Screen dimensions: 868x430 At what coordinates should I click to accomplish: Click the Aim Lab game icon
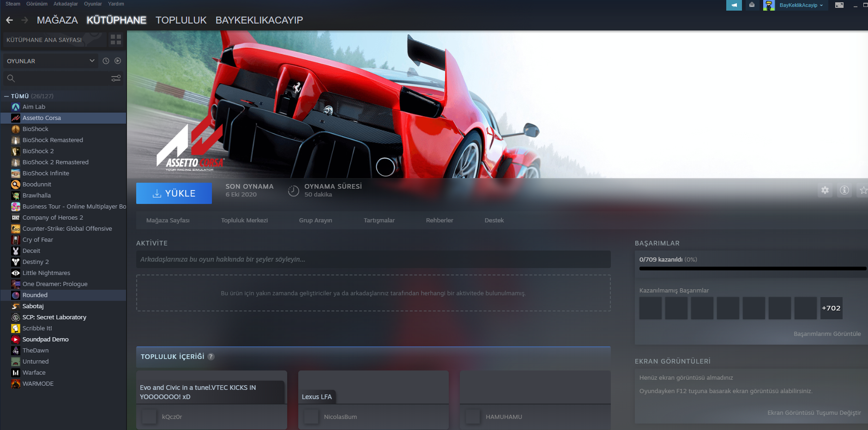pos(16,107)
